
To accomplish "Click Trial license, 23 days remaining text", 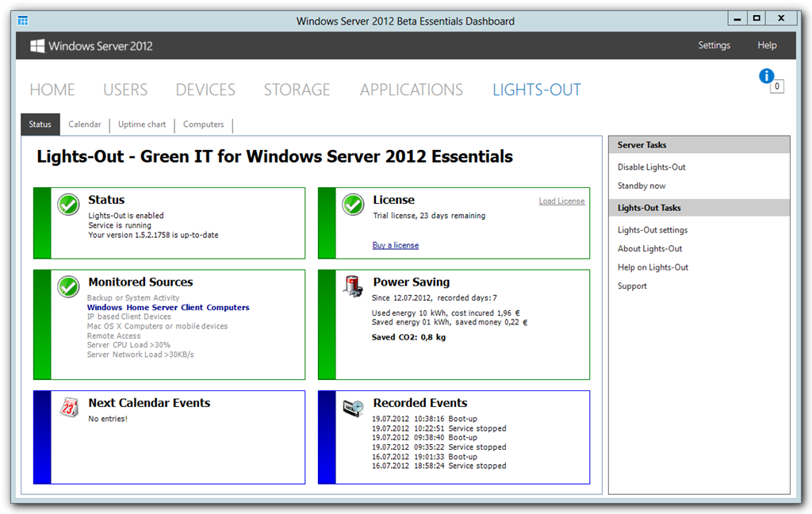I will coord(429,216).
